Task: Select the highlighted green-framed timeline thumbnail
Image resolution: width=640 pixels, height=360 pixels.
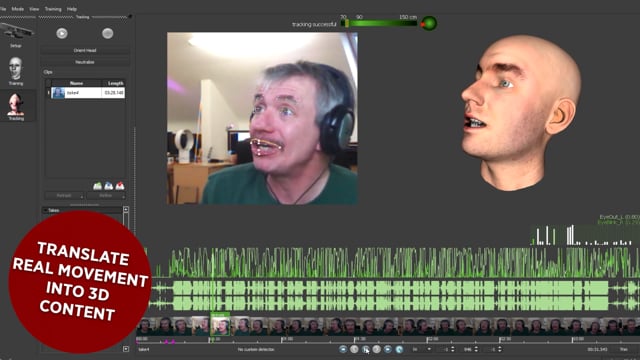Action: [x=220, y=325]
